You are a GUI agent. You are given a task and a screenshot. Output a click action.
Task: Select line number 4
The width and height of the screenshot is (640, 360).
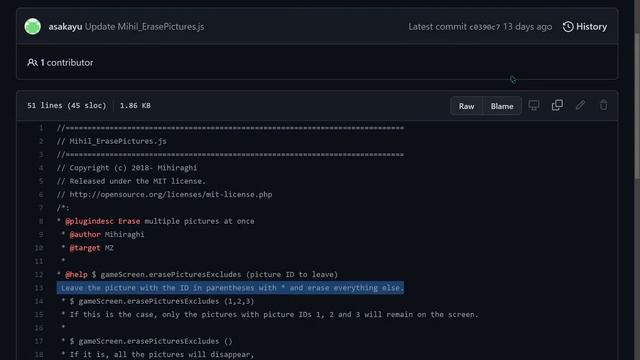click(x=41, y=168)
